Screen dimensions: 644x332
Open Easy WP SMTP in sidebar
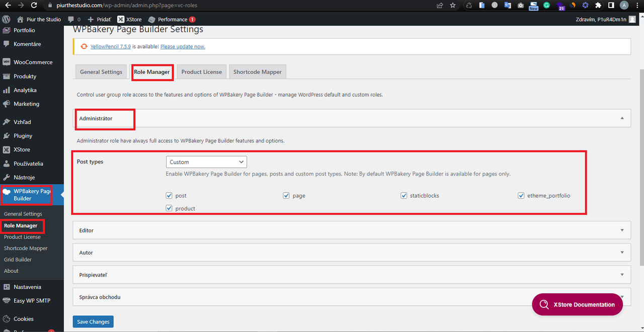(32, 300)
